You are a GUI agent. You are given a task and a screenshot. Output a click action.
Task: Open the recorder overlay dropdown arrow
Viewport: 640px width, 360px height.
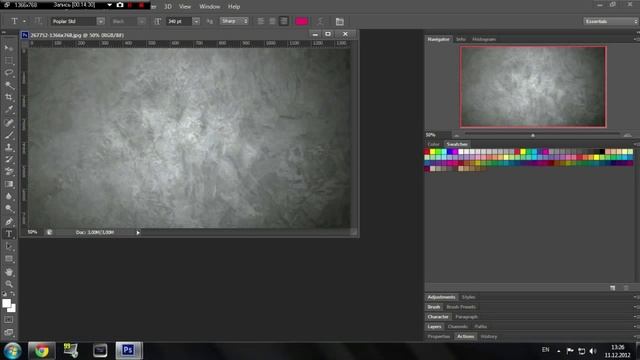point(109,5)
